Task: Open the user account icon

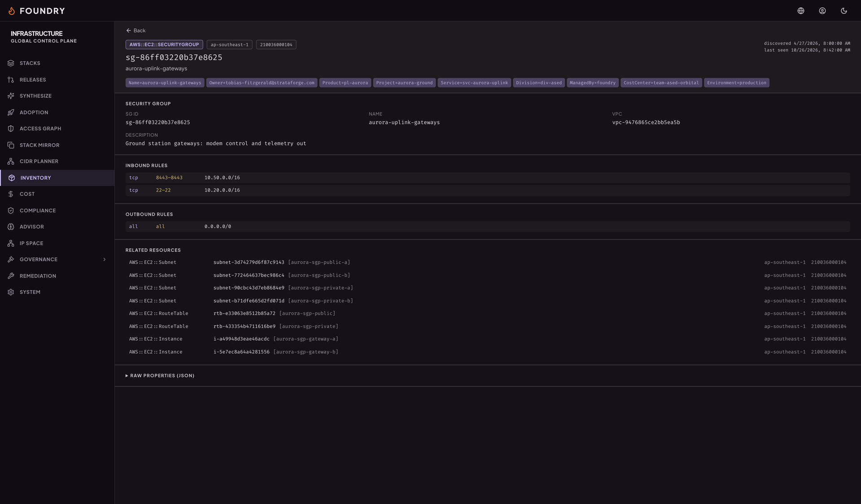Action: [x=822, y=11]
